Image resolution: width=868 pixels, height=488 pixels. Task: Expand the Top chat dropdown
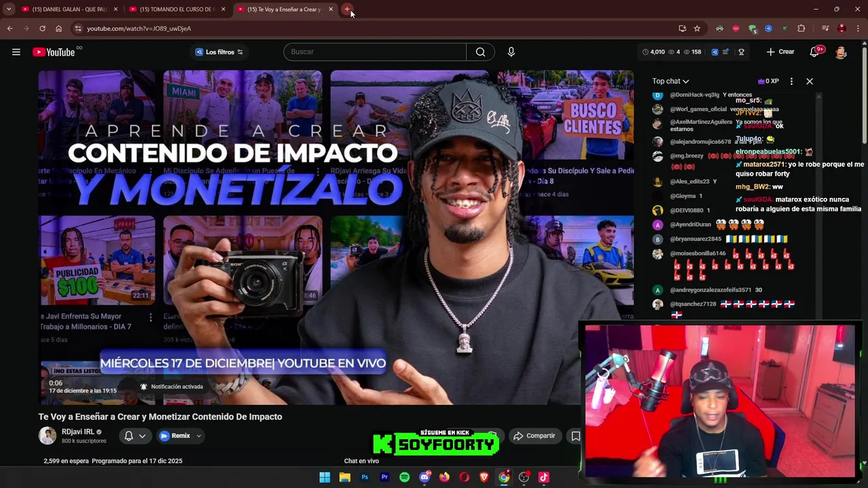coord(670,81)
